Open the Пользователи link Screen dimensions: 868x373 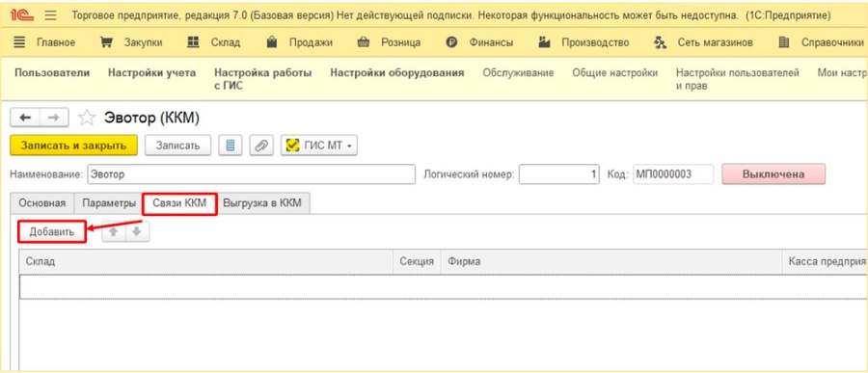52,73
